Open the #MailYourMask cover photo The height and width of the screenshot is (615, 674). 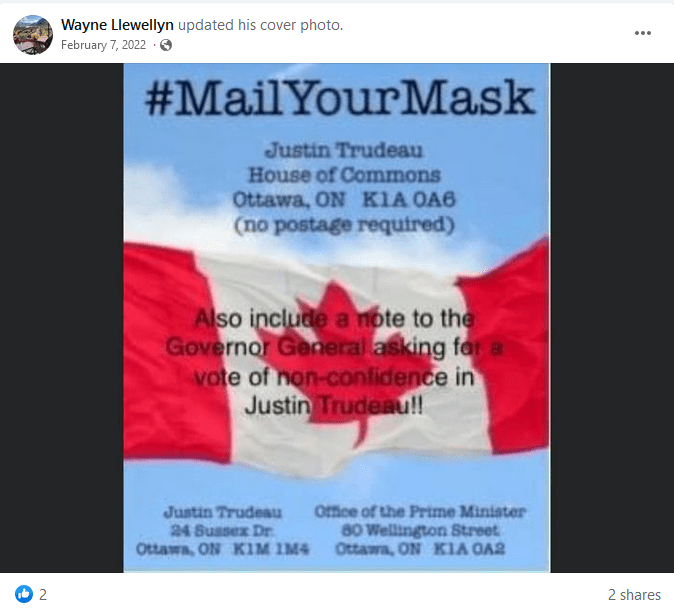click(x=337, y=318)
